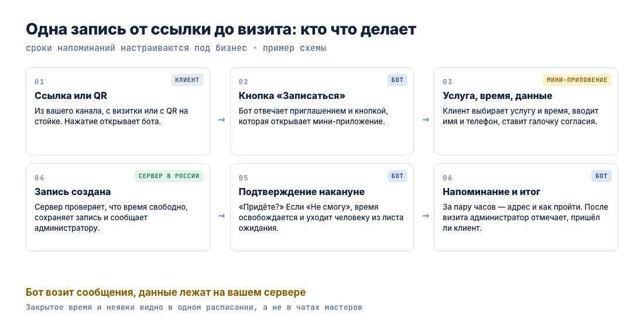Click description starting «Придёте?» Если «Не смогу»

click(321, 217)
